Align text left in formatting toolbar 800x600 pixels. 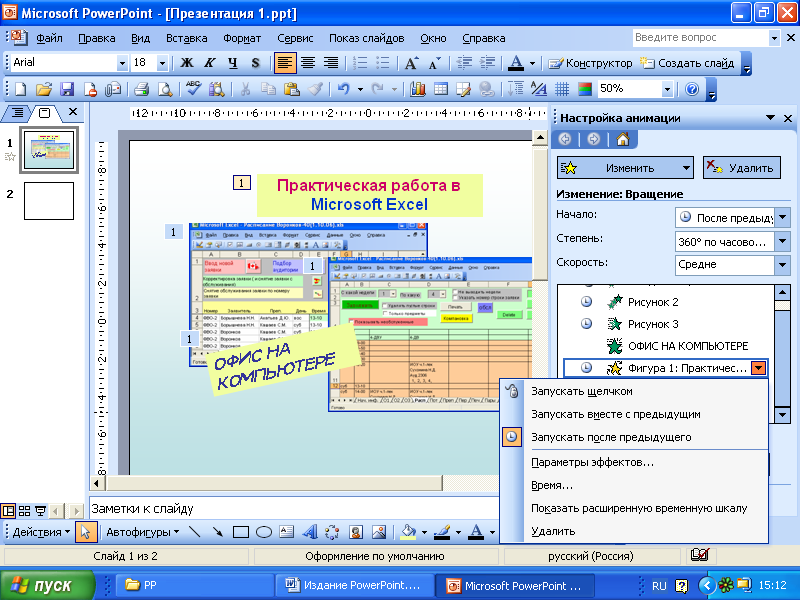[x=285, y=63]
